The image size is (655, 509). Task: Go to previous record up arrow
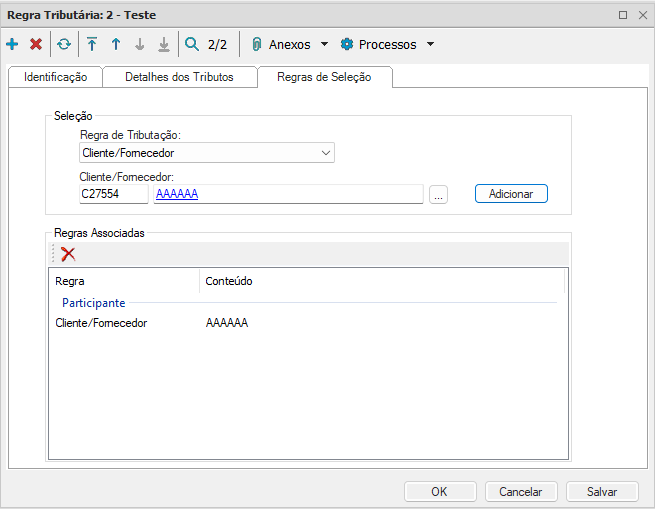pos(116,44)
